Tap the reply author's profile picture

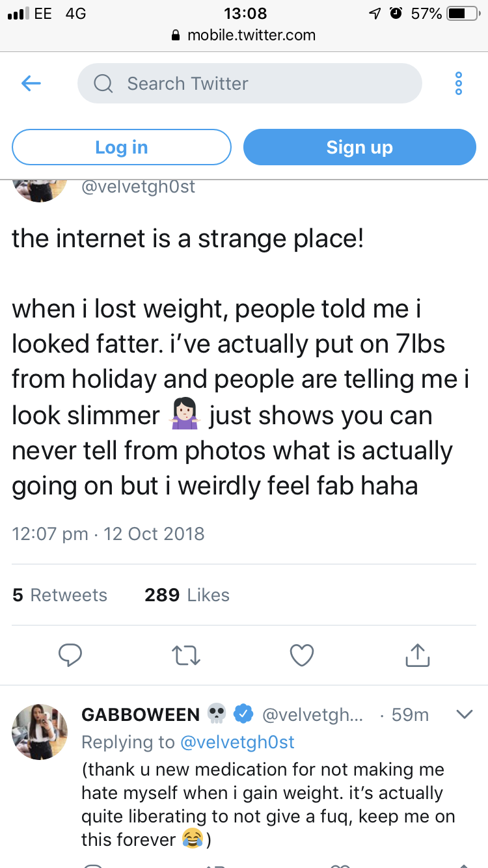[40, 731]
